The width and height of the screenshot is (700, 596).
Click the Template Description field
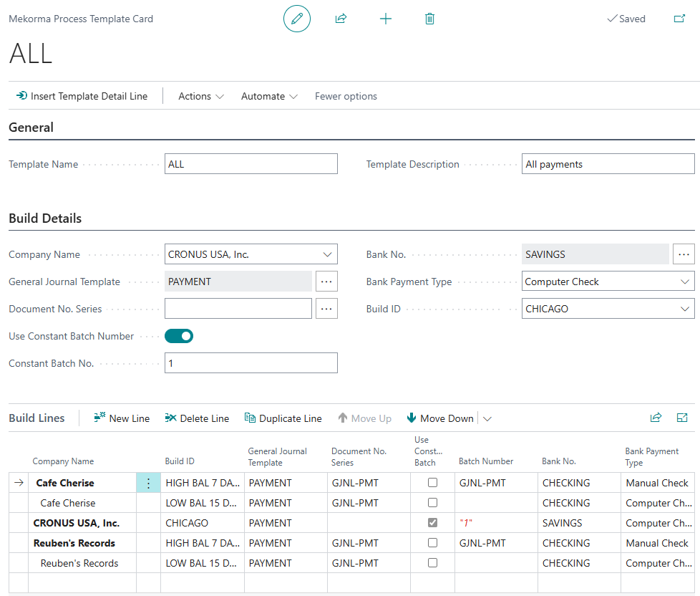tap(608, 164)
